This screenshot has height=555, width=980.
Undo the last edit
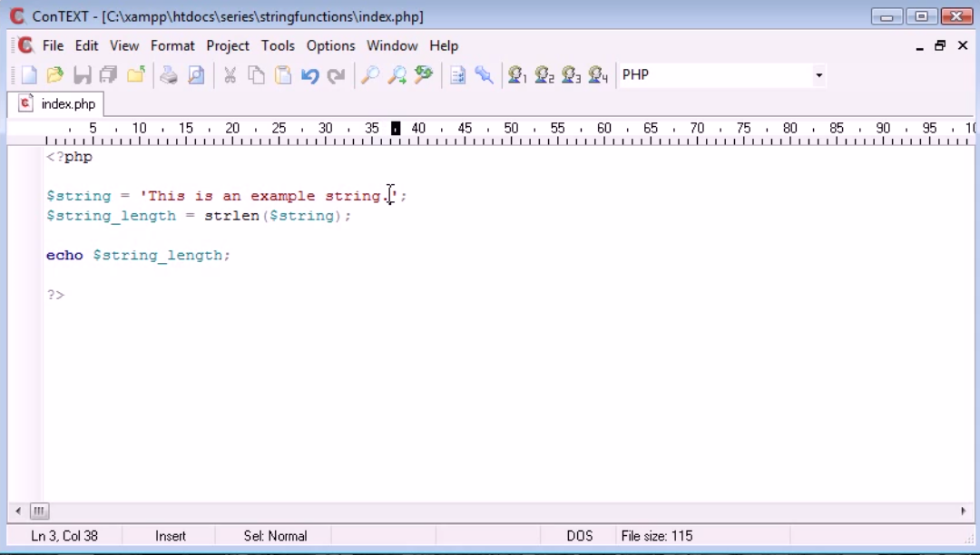pyautogui.click(x=309, y=74)
